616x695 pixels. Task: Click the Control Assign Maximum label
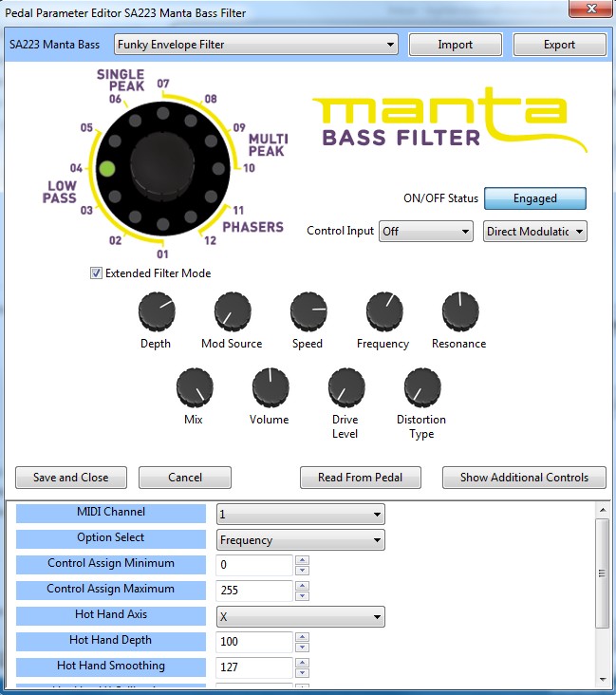pyautogui.click(x=111, y=589)
